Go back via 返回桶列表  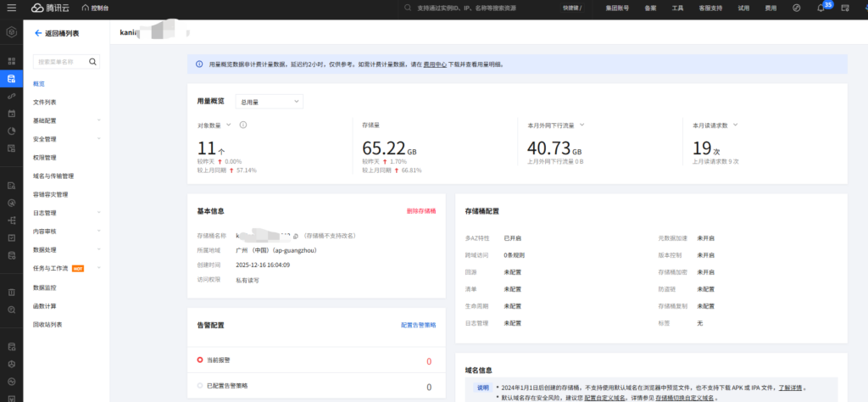(x=62, y=33)
